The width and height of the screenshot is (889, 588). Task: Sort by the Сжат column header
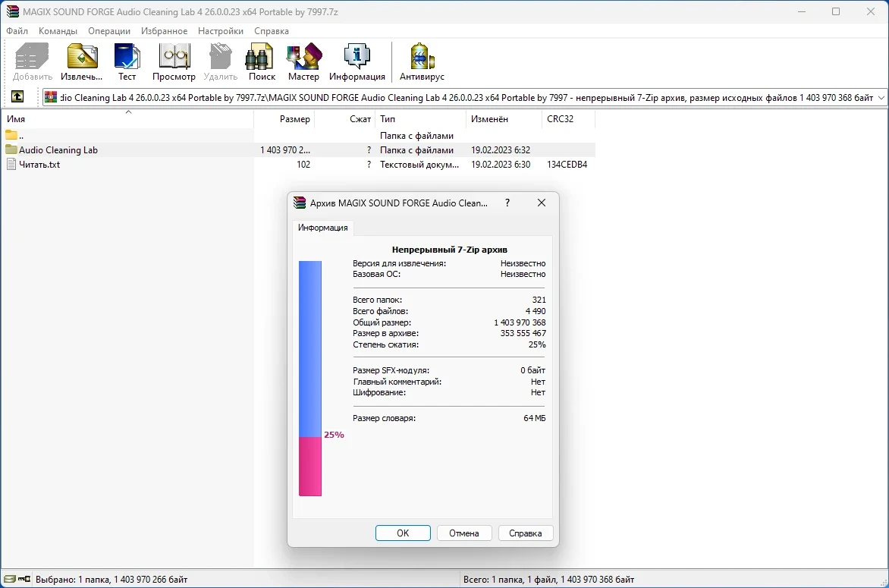click(x=344, y=118)
